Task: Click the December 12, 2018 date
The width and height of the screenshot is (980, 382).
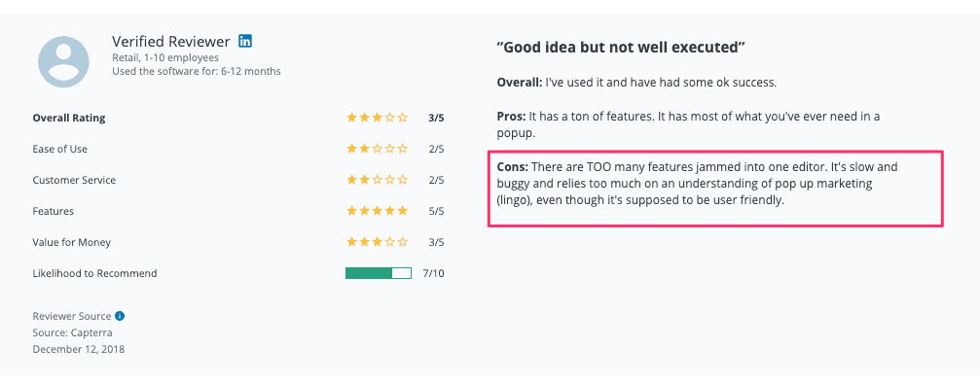Action: tap(78, 349)
